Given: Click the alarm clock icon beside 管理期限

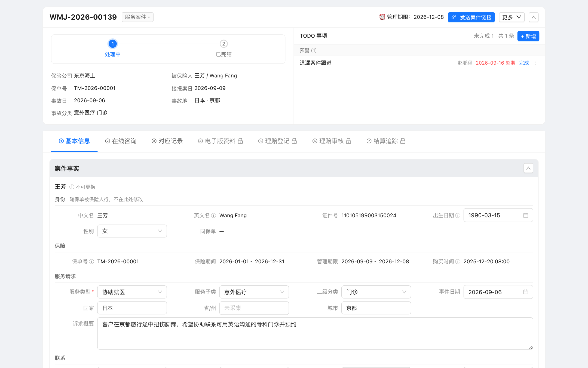Looking at the screenshot, I should 382,17.
